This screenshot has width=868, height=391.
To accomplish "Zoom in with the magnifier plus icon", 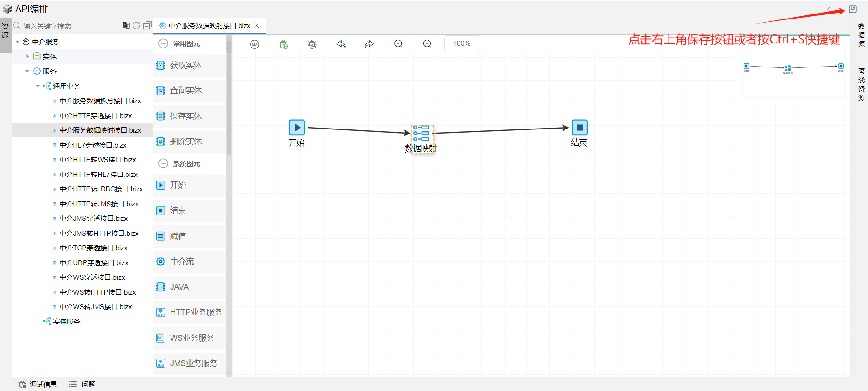I will 398,44.
